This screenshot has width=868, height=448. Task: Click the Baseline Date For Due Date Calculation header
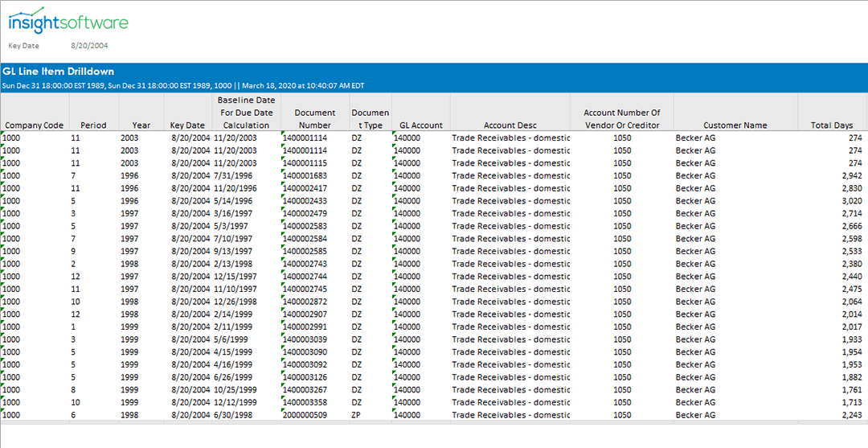click(x=246, y=113)
